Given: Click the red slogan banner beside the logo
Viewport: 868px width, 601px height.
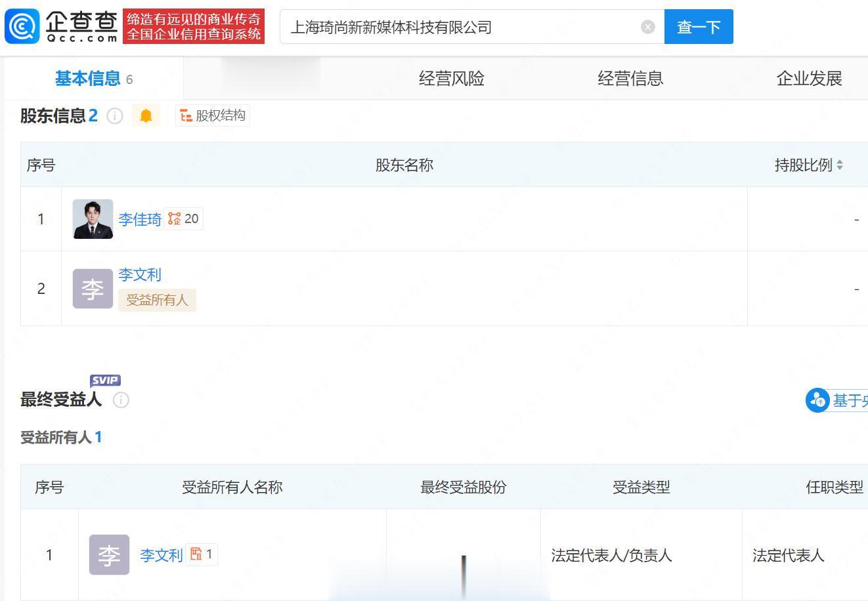Looking at the screenshot, I should click(x=194, y=27).
